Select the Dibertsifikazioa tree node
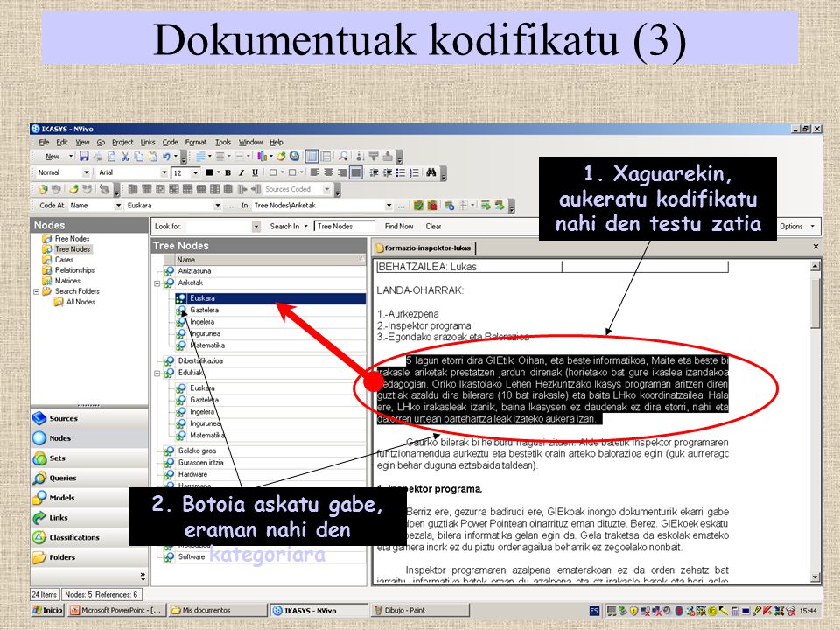This screenshot has width=840, height=630. pos(200,361)
